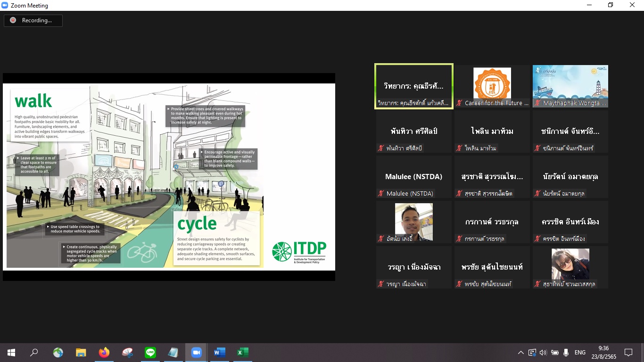Click the Recording indicator button
Image resolution: width=644 pixels, height=362 pixels.
click(33, 20)
